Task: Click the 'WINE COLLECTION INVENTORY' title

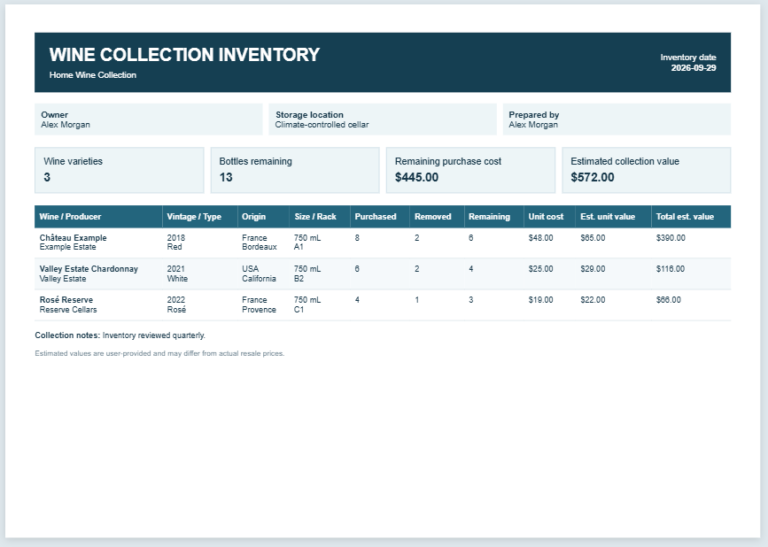Action: click(184, 54)
